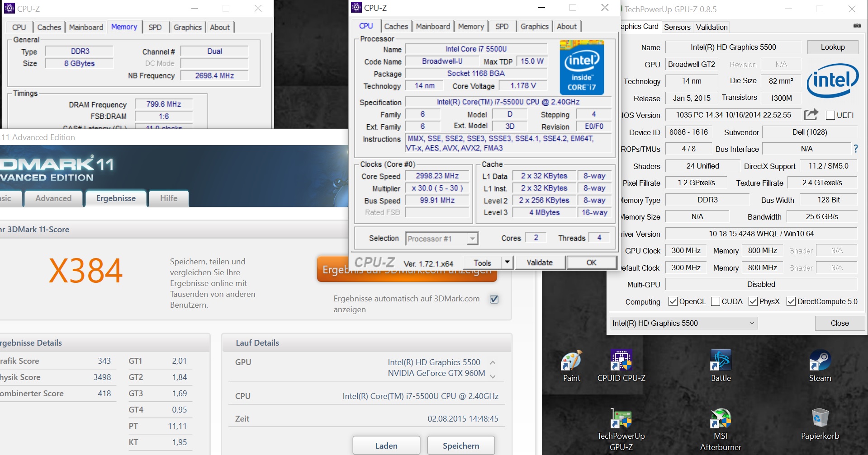Click the X384 score text
868x455 pixels.
pos(85,271)
